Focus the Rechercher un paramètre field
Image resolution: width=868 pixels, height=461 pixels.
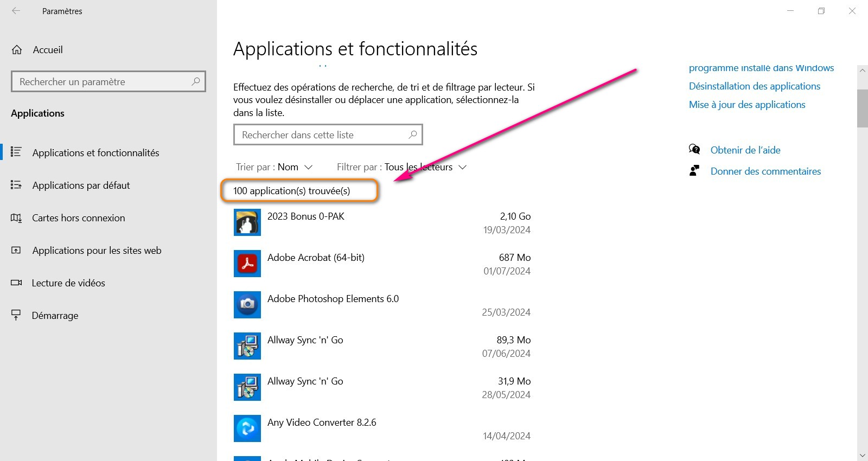[x=108, y=81]
